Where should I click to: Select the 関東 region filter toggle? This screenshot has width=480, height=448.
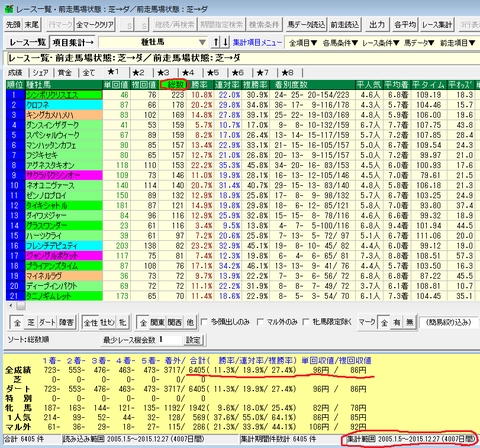tap(157, 322)
